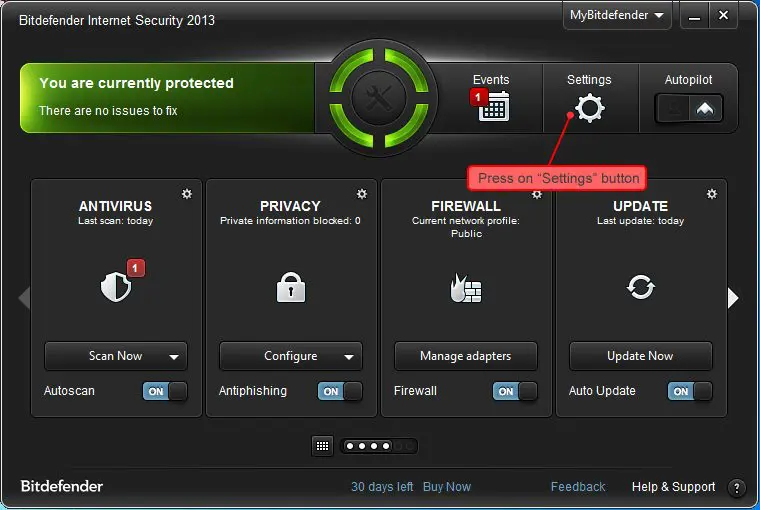Show previous modules with left arrow

click(x=24, y=298)
